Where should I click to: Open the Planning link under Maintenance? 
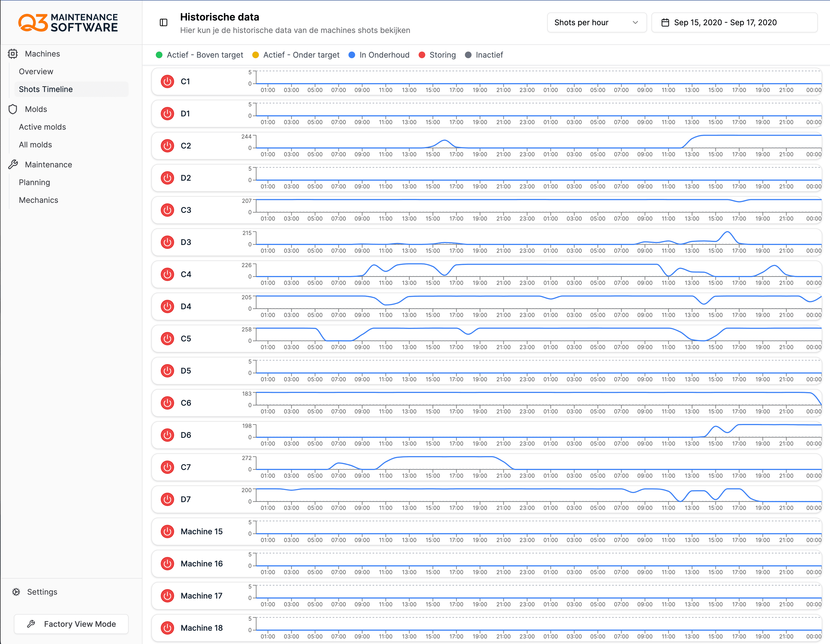(35, 182)
